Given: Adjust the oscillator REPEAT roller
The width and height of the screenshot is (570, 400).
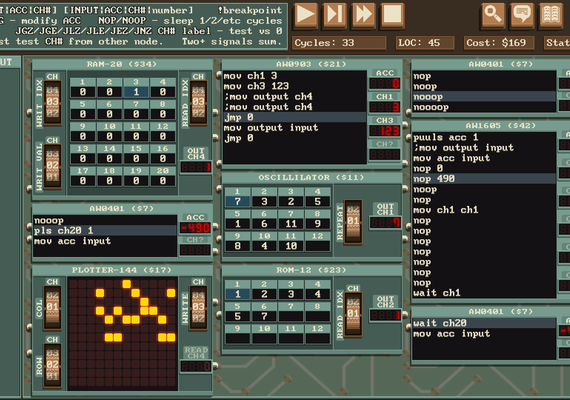Looking at the screenshot, I should tap(353, 221).
